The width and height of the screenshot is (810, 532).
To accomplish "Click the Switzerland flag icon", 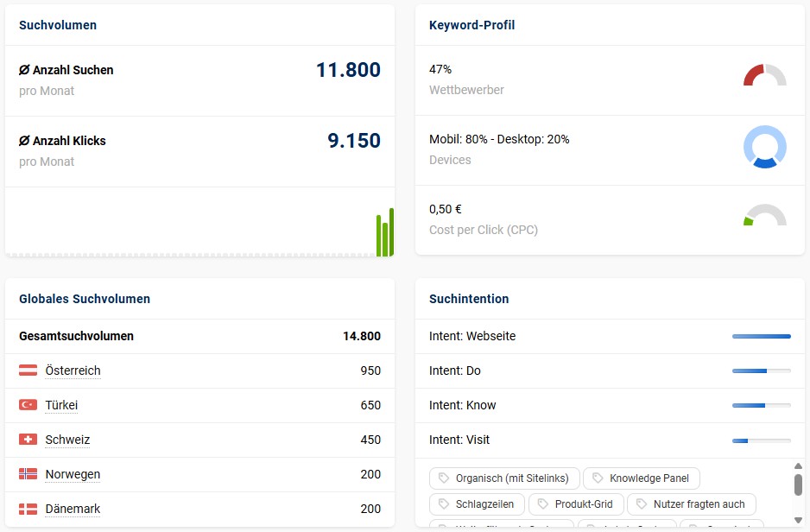I will click(x=28, y=440).
